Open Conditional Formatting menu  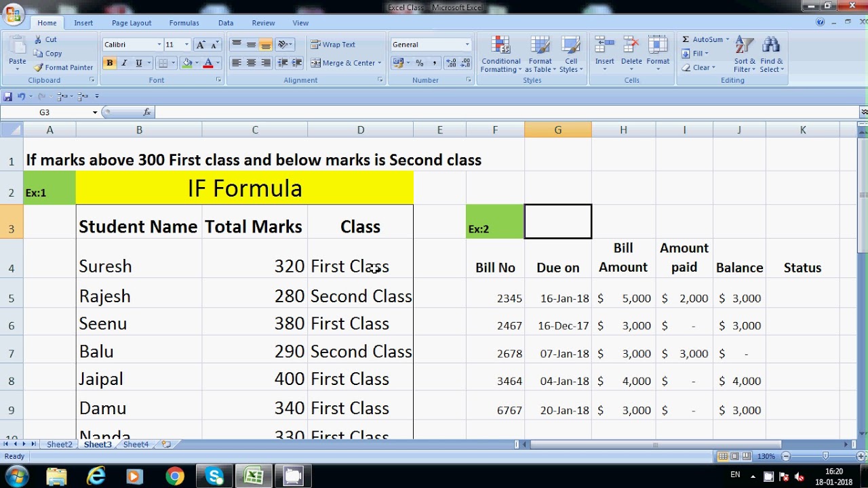pyautogui.click(x=501, y=56)
